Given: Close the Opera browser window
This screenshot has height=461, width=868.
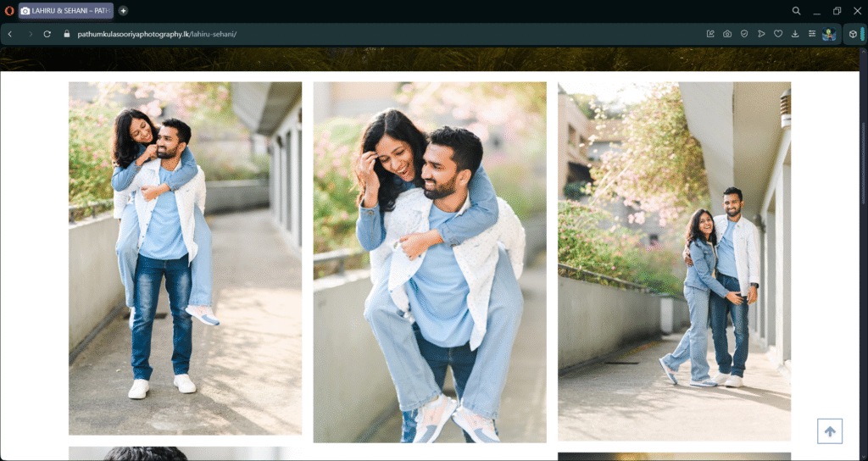Looking at the screenshot, I should pos(858,10).
